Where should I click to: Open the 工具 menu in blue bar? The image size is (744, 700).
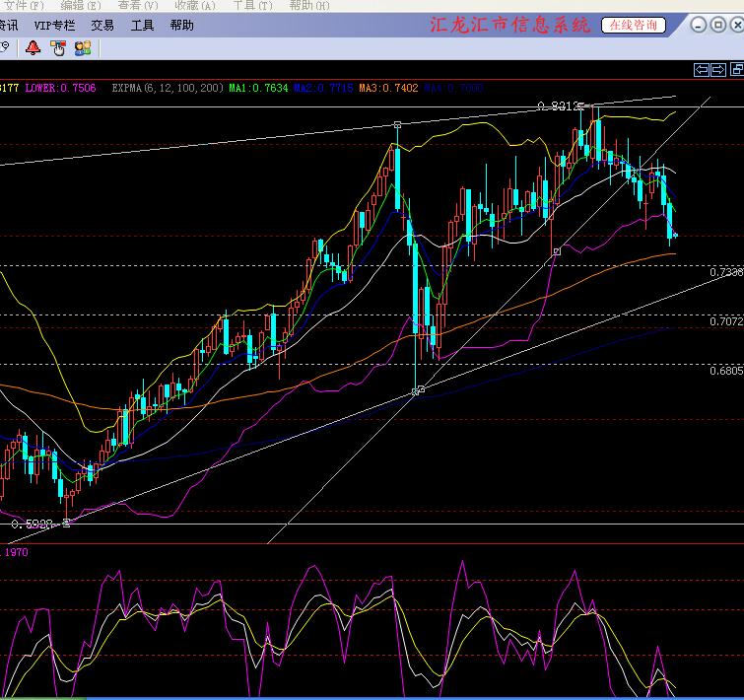click(x=142, y=26)
